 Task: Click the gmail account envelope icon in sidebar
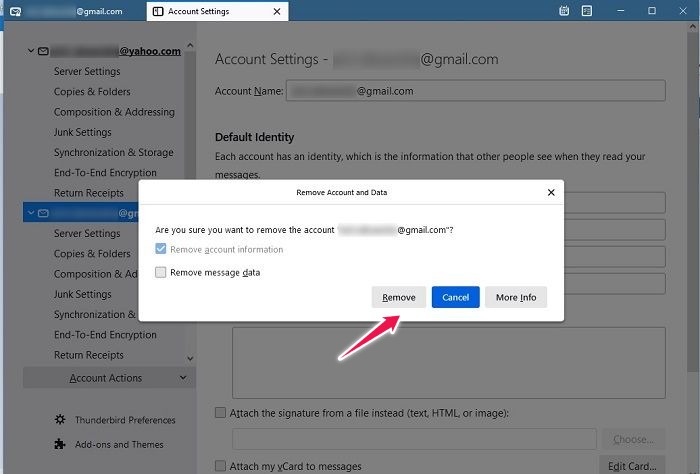pos(43,213)
